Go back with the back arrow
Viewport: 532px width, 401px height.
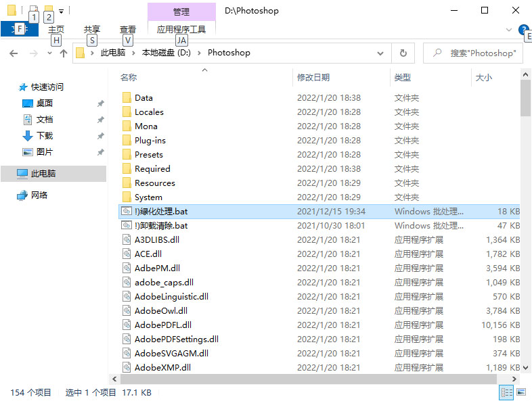(x=14, y=53)
